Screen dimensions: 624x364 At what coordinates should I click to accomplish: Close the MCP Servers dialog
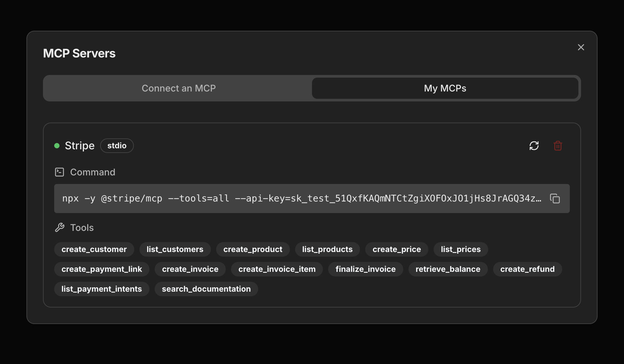tap(581, 47)
